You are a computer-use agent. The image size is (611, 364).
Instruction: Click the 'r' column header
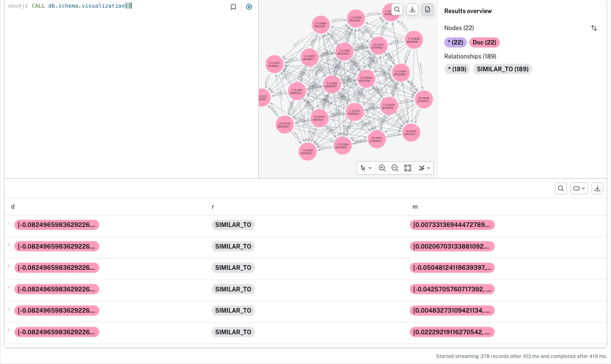click(x=213, y=207)
